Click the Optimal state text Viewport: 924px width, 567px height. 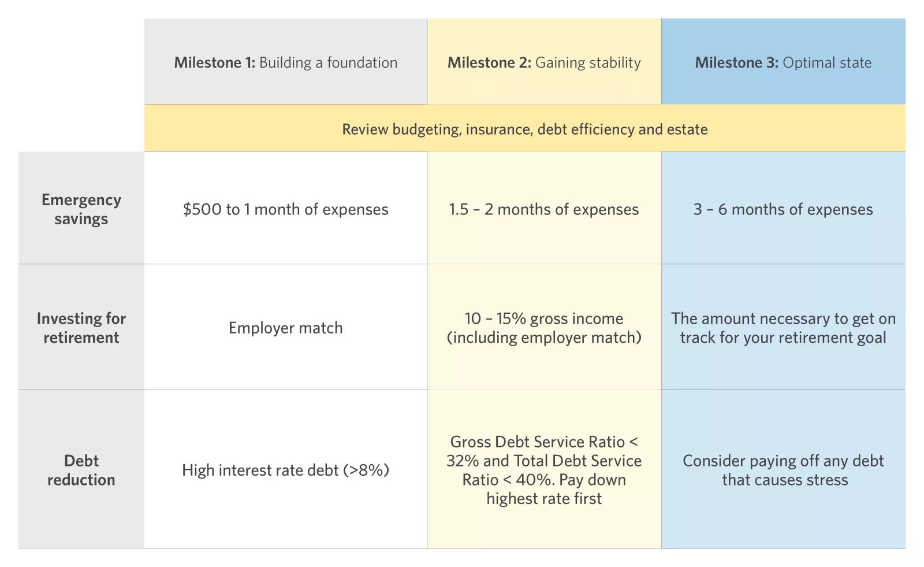(x=827, y=62)
